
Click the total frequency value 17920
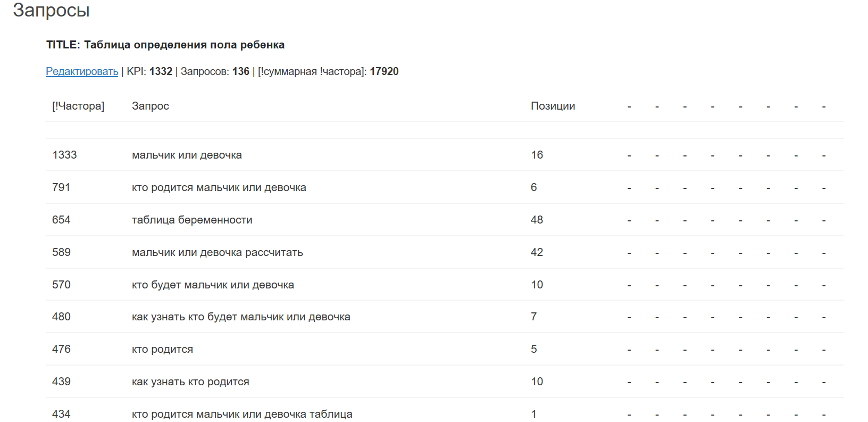384,71
